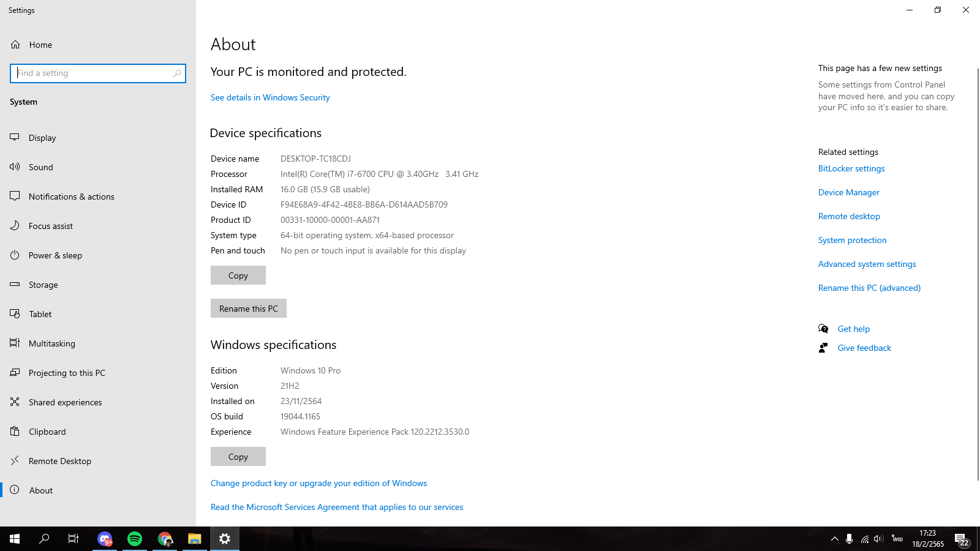The height and width of the screenshot is (551, 980).
Task: Click Rename this PC button
Action: 249,309
